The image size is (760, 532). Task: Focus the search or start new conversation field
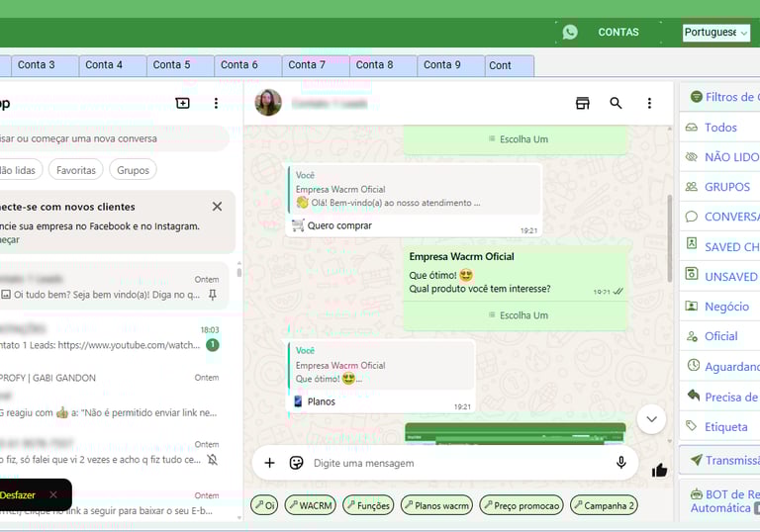114,138
